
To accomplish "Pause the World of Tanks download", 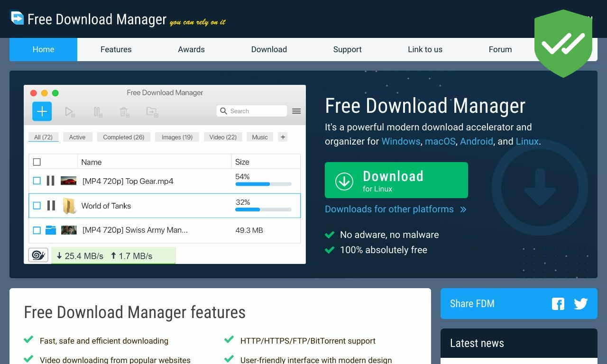I will pyautogui.click(x=51, y=205).
